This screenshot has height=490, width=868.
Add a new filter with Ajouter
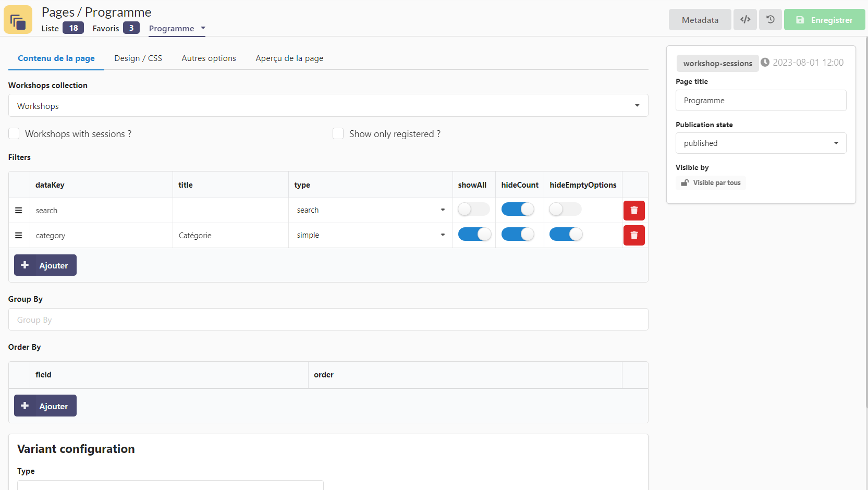click(x=45, y=265)
